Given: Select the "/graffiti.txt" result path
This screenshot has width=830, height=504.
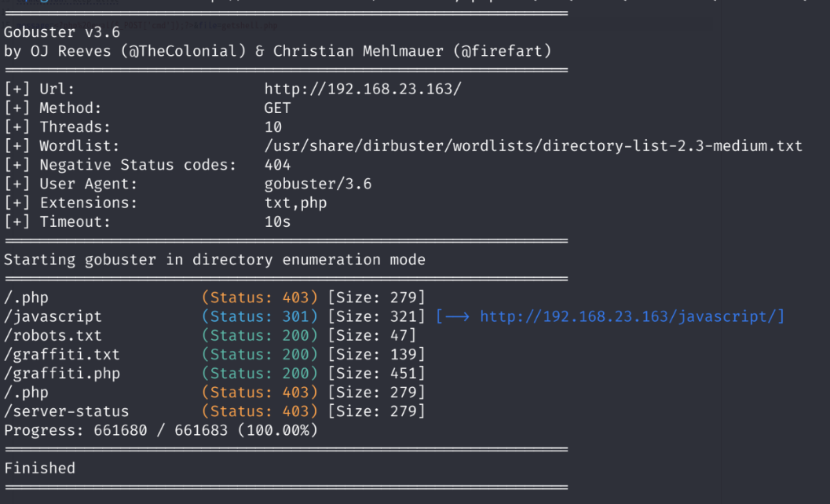Looking at the screenshot, I should click(x=61, y=355).
